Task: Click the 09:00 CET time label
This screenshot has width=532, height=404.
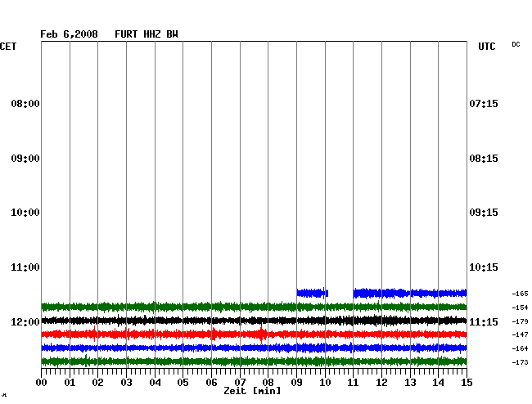Action: tap(25, 159)
